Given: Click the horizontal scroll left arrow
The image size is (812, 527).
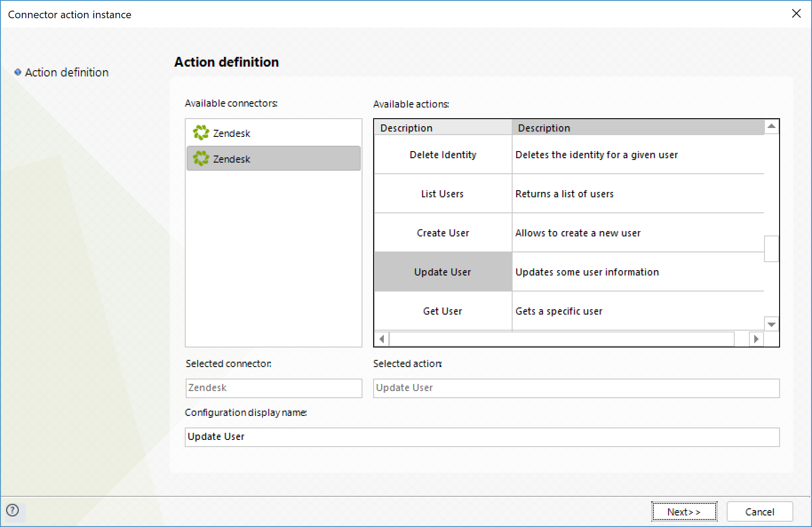Looking at the screenshot, I should tap(382, 339).
